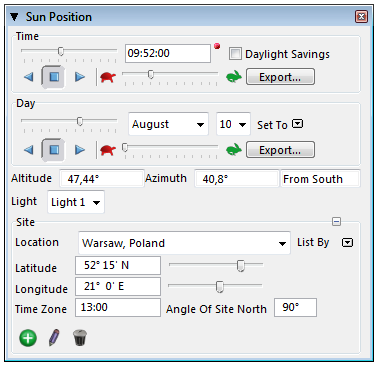
Task: Click the Time slider thumb
Action: [61, 51]
